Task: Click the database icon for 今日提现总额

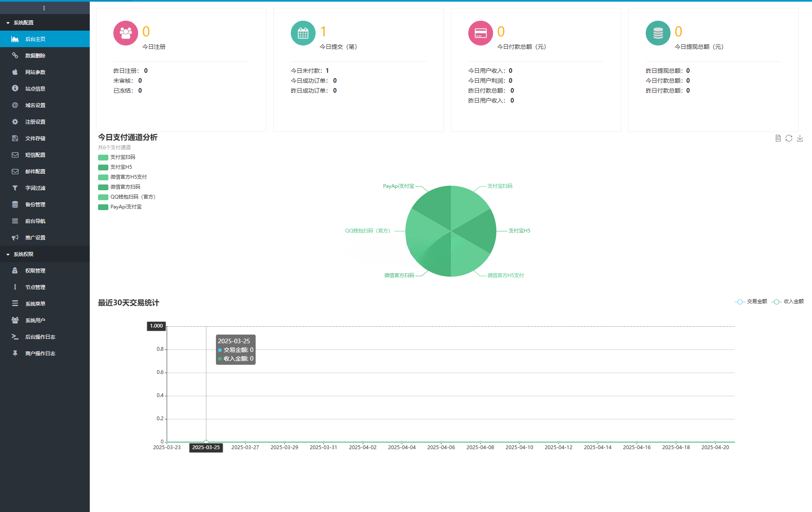Action: [658, 33]
